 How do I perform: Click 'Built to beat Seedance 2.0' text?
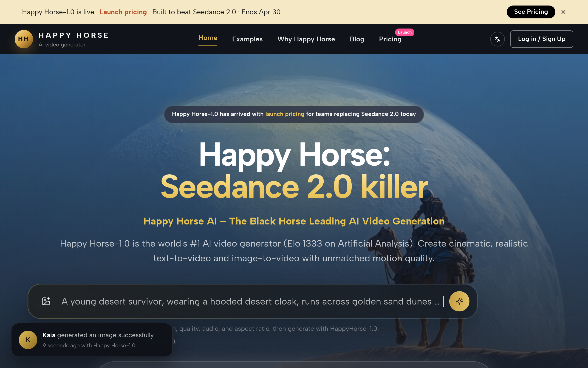tap(194, 12)
